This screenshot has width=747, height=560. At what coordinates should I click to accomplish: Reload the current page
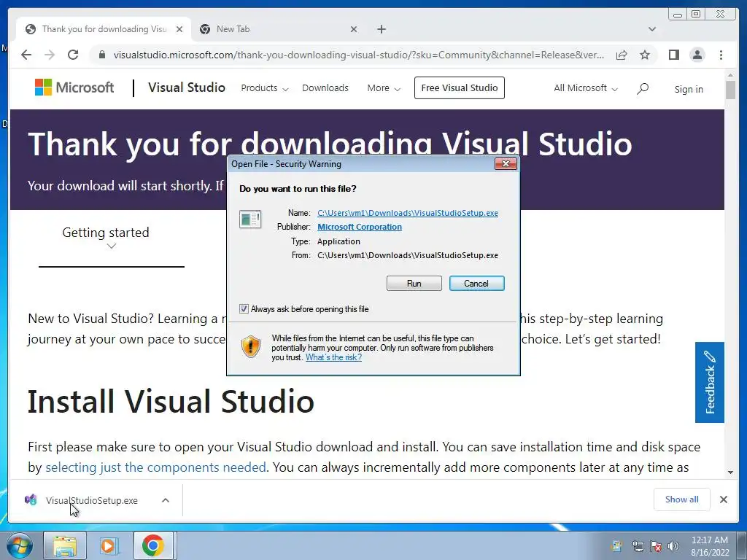tap(73, 55)
